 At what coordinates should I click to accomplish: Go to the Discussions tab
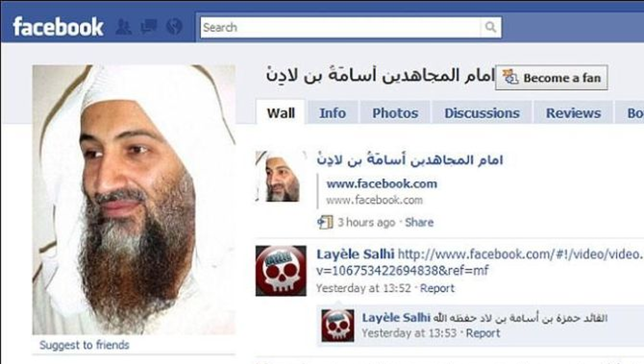(482, 113)
